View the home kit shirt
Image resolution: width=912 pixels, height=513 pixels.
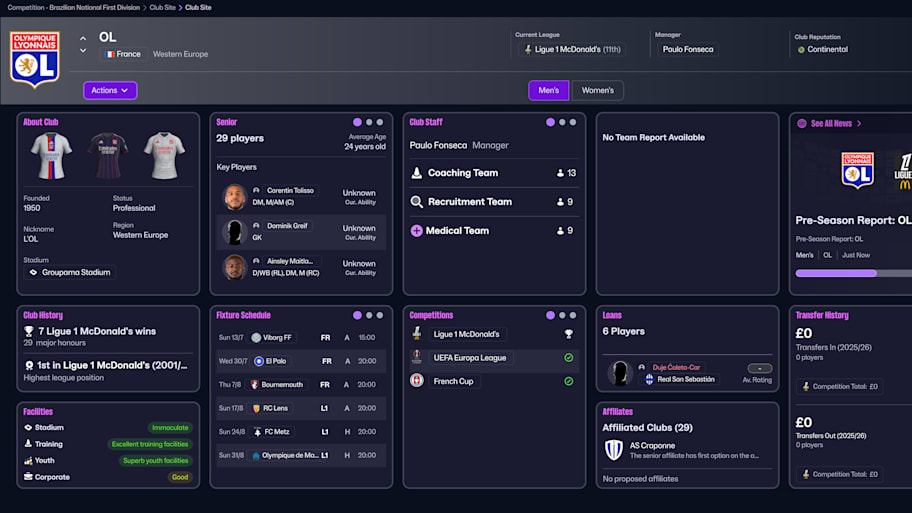click(51, 155)
